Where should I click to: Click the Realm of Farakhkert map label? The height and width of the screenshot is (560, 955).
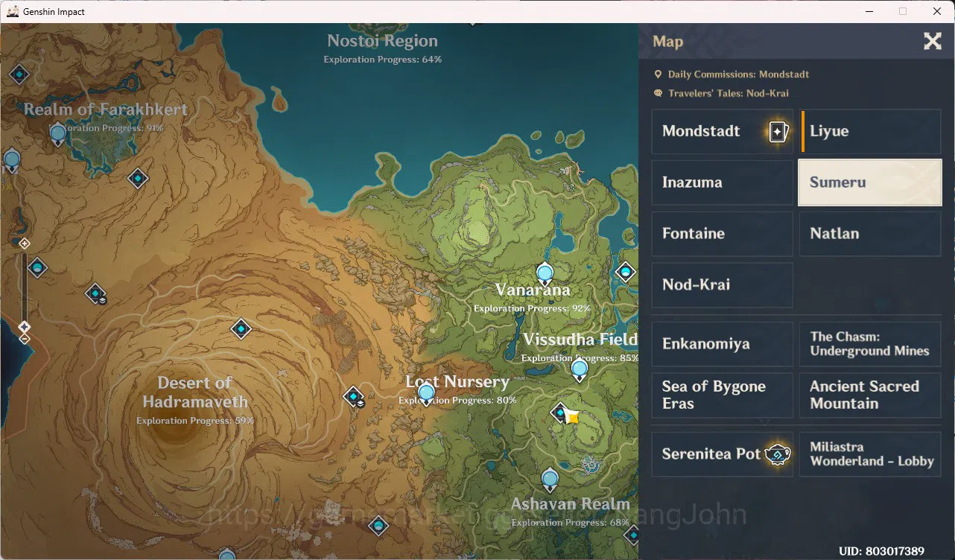point(106,109)
